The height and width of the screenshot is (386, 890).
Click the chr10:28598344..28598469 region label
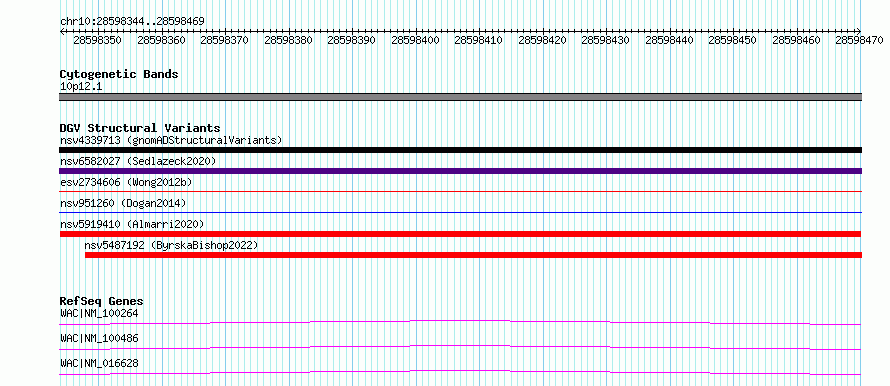click(132, 21)
